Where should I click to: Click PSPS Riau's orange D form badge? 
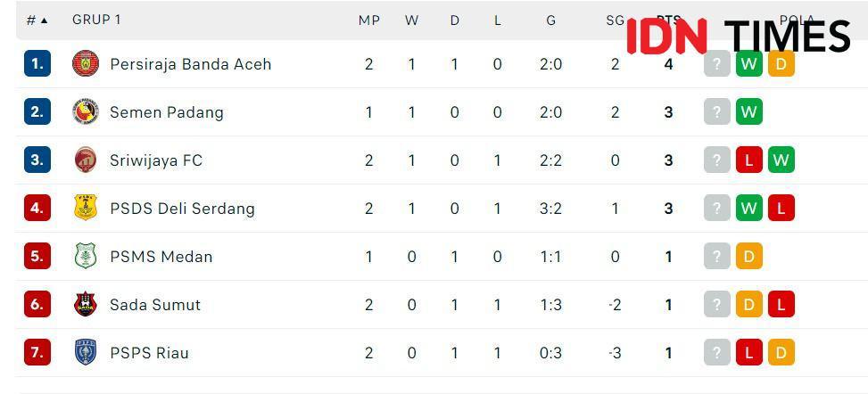(781, 352)
